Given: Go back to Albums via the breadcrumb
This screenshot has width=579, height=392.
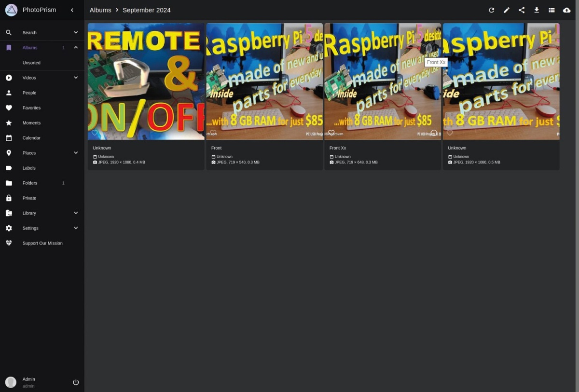Looking at the screenshot, I should coord(100,10).
